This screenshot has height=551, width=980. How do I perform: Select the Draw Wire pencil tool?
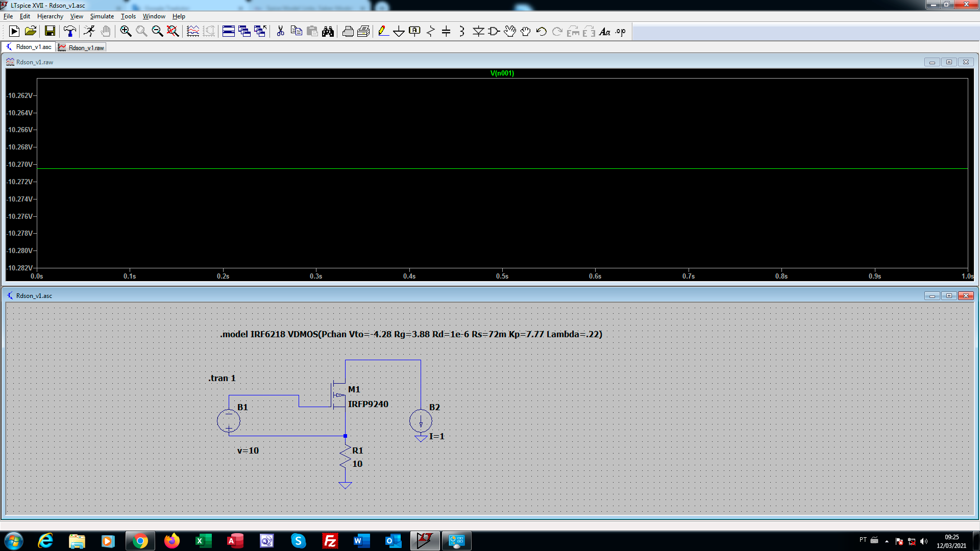(x=383, y=32)
